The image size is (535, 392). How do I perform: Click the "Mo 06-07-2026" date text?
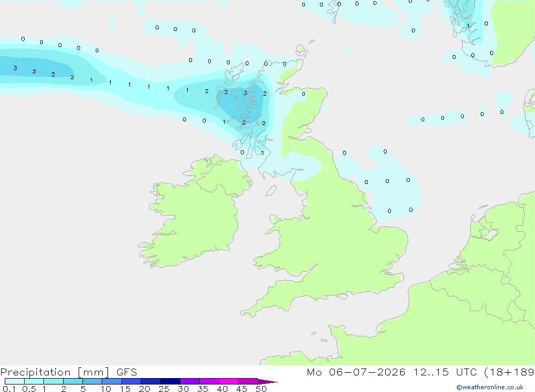pos(356,372)
